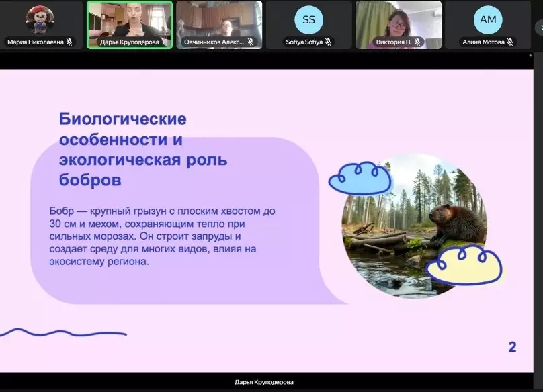Viewport: 543px width, 392px height.
Task: Show next participants with right-edge arrow
Action: click(539, 27)
